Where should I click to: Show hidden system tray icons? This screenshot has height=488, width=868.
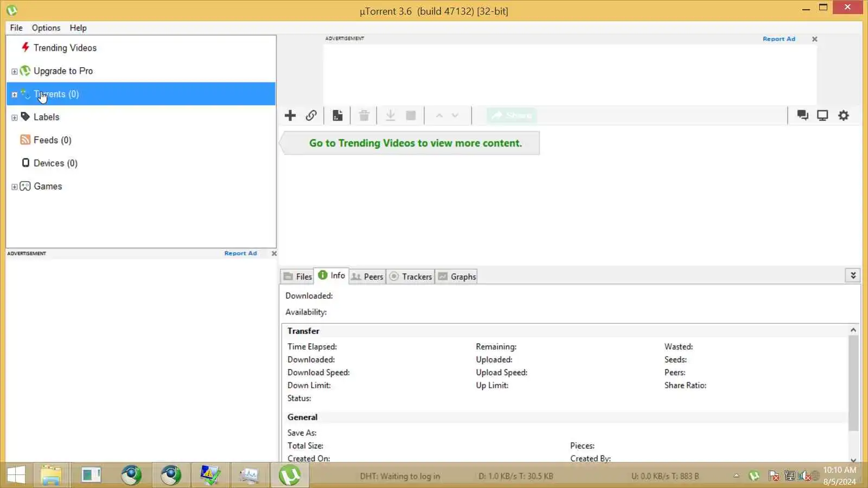736,476
